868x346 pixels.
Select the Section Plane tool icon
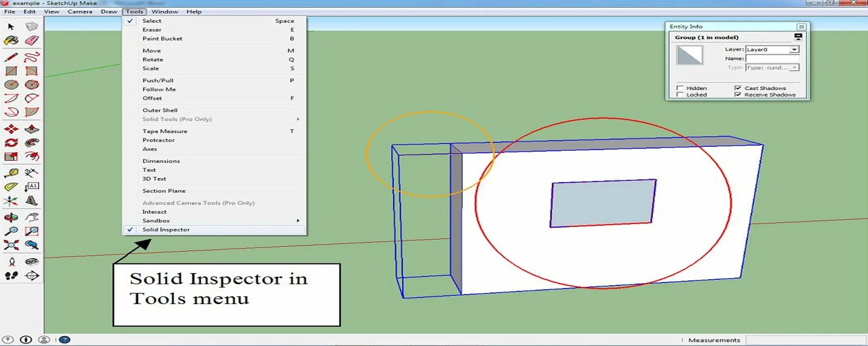click(32, 275)
